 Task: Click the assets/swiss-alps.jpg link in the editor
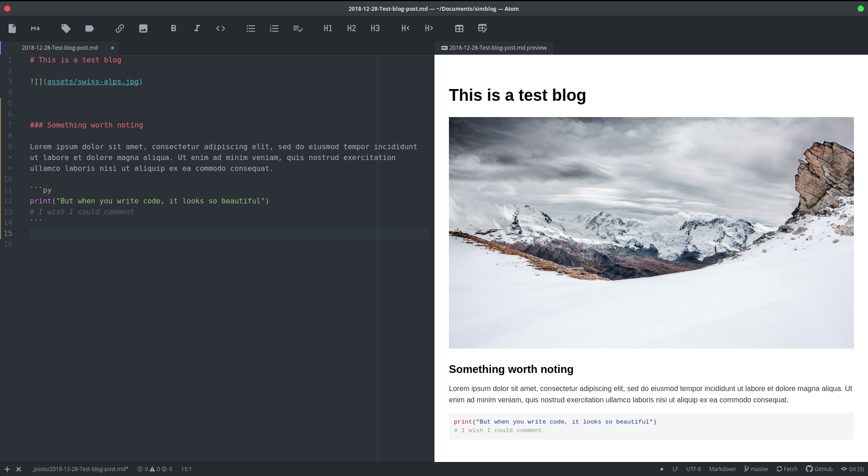pyautogui.click(x=93, y=82)
